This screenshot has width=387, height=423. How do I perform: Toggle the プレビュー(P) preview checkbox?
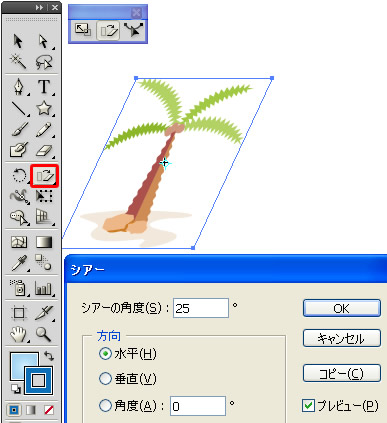(308, 405)
